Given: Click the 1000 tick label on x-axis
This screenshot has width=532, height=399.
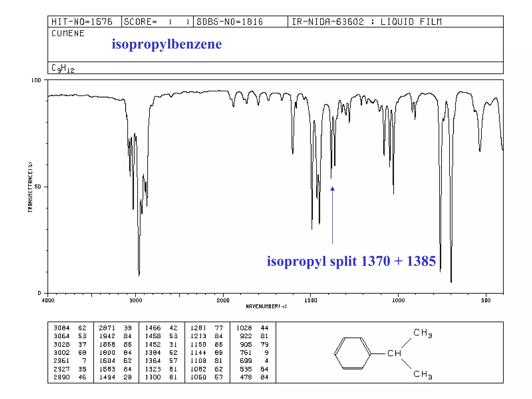Looking at the screenshot, I should coord(398,301).
